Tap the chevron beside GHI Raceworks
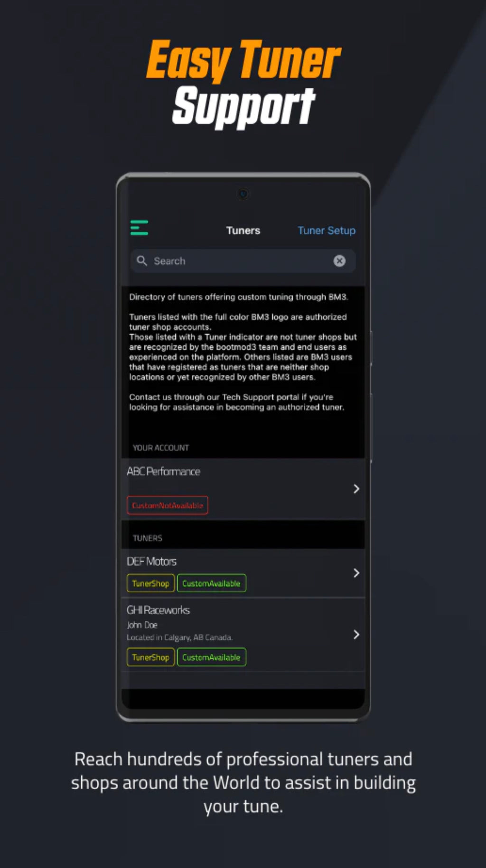Image resolution: width=486 pixels, height=868 pixels. click(x=356, y=635)
